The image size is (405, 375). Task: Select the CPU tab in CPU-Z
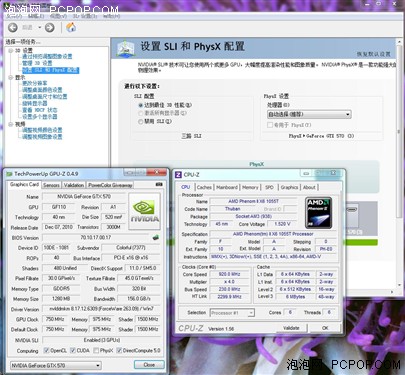pyautogui.click(x=185, y=187)
